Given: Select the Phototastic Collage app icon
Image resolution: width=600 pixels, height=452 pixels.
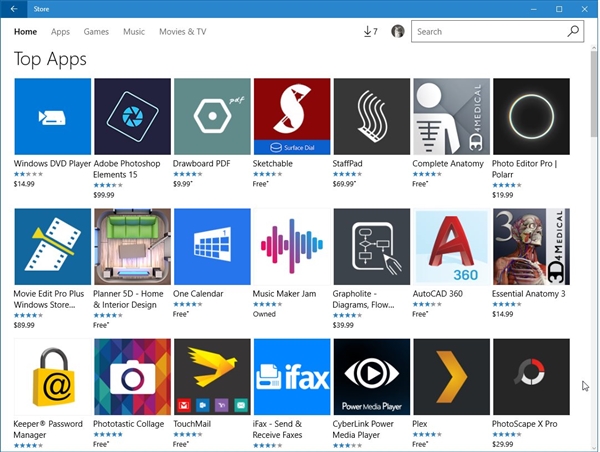Looking at the screenshot, I should (132, 377).
